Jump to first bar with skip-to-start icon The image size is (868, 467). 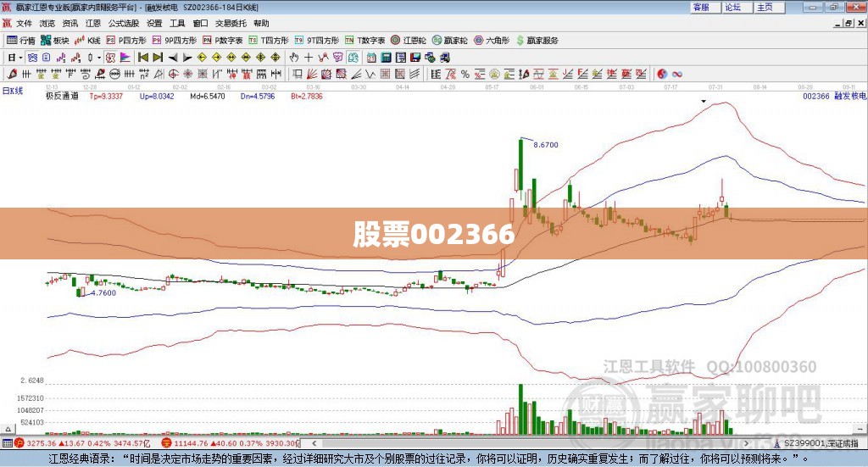(x=142, y=58)
